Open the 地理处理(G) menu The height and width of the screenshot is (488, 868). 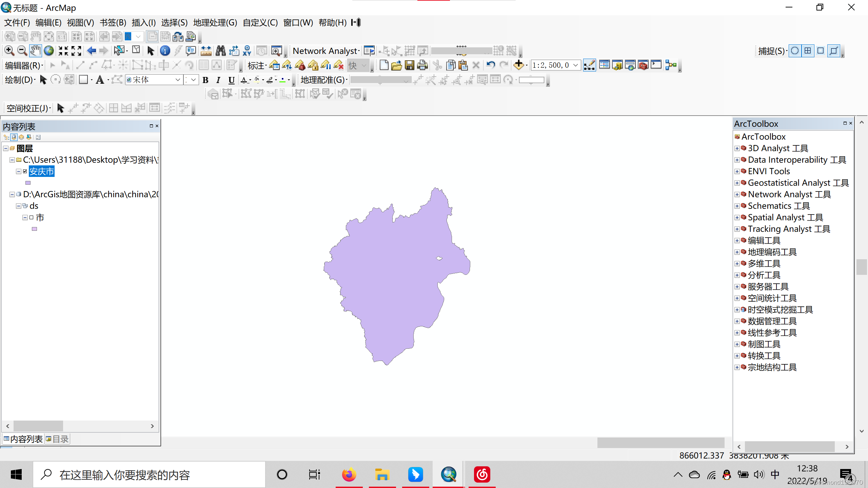click(x=215, y=23)
